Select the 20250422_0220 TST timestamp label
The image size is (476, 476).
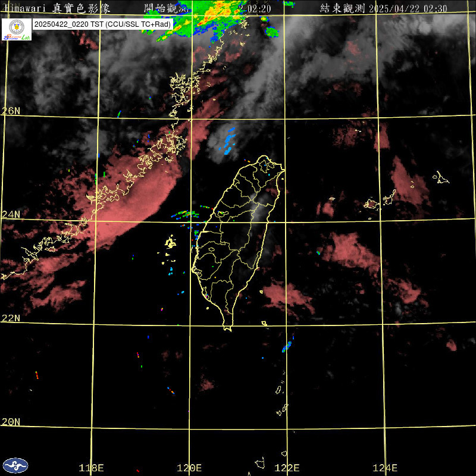[103, 24]
